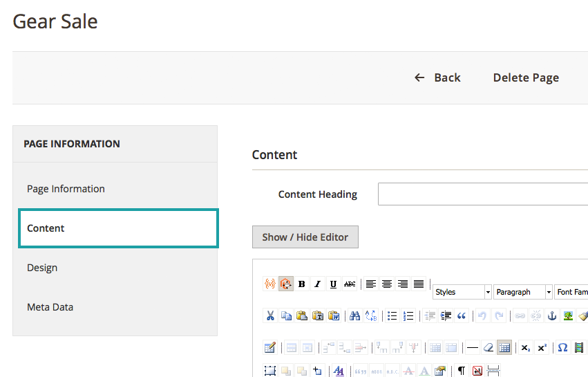This screenshot has height=377, width=588.
Task: Open the Styles dropdown
Action: tap(462, 292)
